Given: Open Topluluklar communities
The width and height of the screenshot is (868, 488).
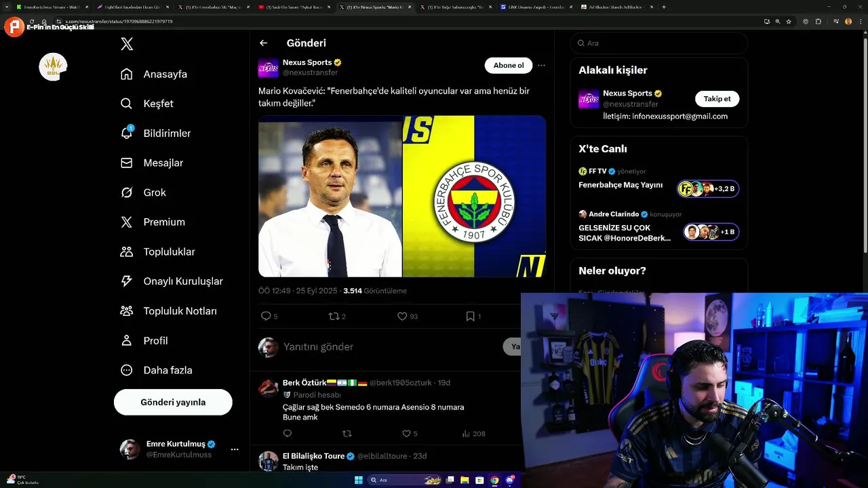Looking at the screenshot, I should (x=157, y=251).
